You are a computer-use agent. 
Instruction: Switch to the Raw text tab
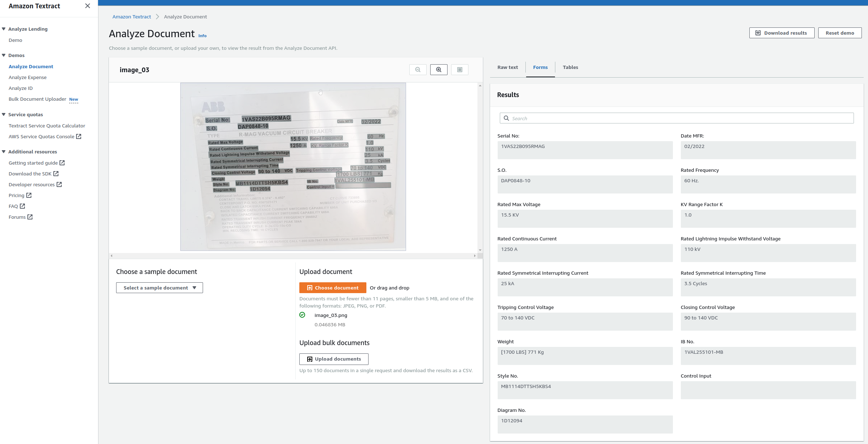point(507,67)
